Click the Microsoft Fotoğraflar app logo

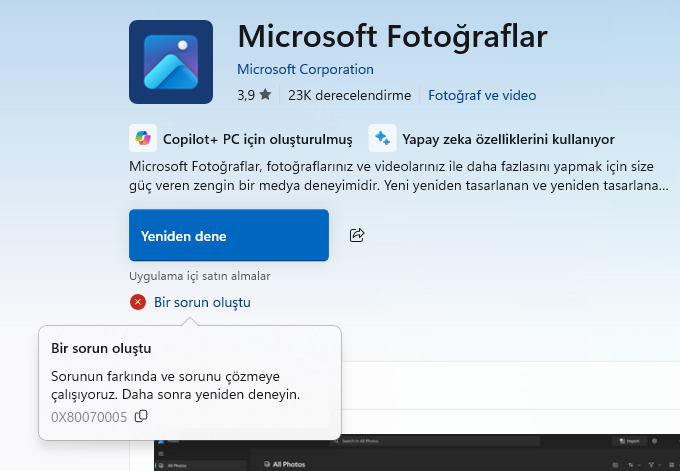tap(171, 62)
